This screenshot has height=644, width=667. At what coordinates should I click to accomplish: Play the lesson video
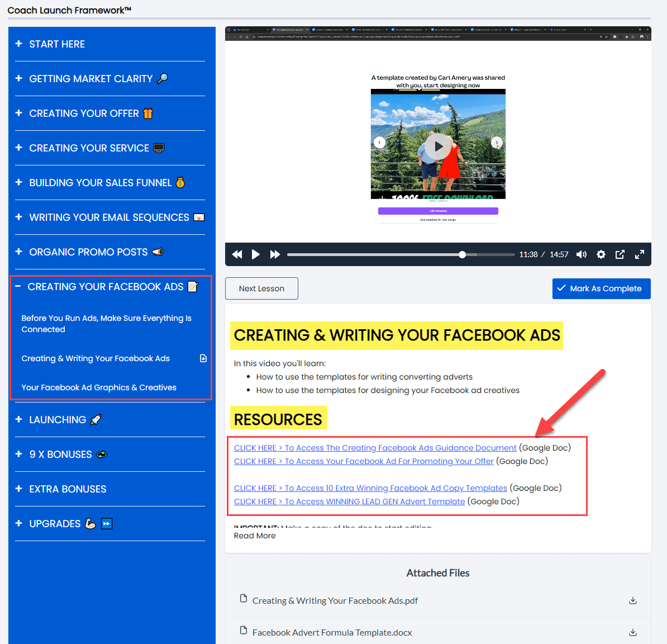255,254
